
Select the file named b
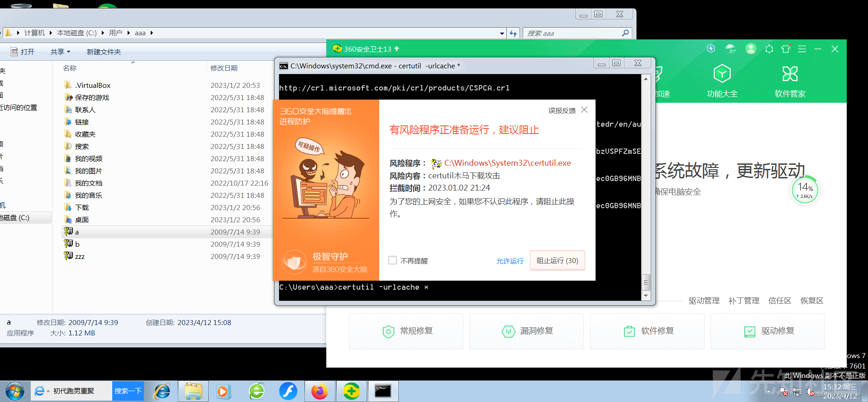coord(77,244)
